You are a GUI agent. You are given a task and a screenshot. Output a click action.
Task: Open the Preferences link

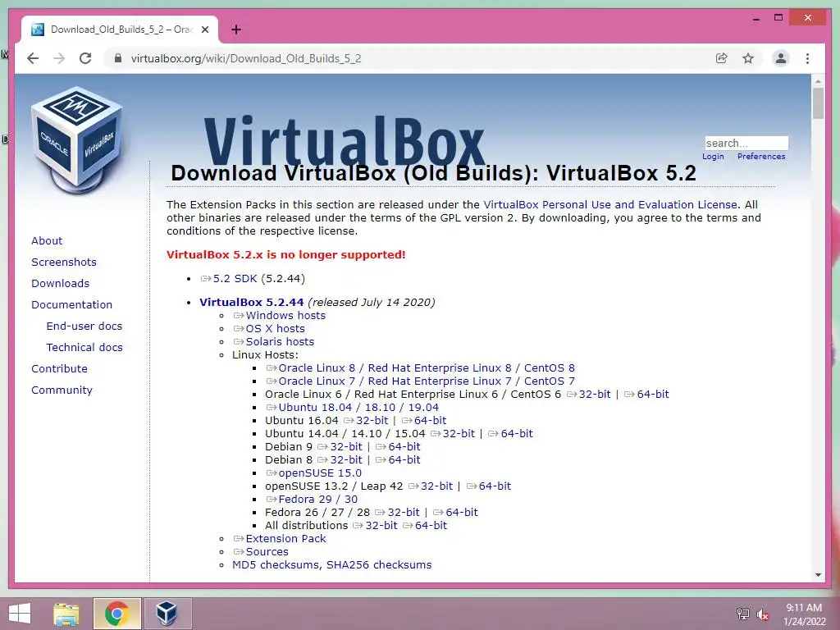[x=761, y=157]
